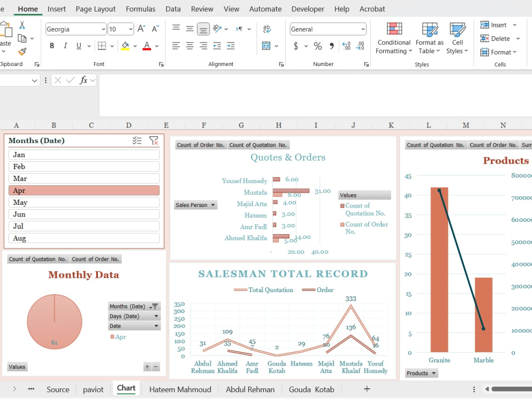The image size is (532, 399).
Task: Click inside the formula bar
Action: point(315,95)
